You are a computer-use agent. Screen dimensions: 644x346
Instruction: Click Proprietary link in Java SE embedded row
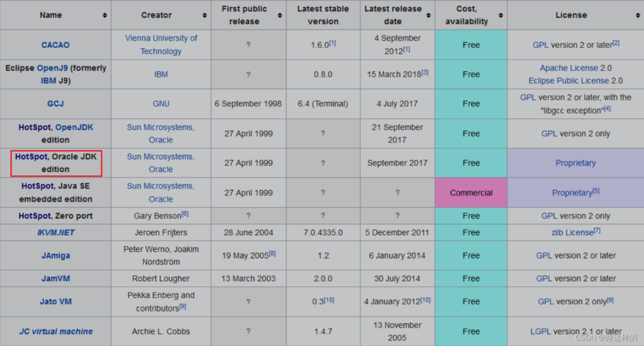[x=572, y=193]
